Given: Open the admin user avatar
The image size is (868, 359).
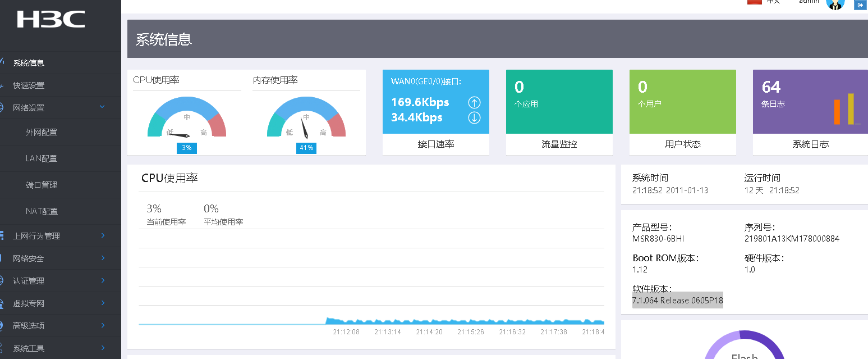Looking at the screenshot, I should (x=835, y=4).
